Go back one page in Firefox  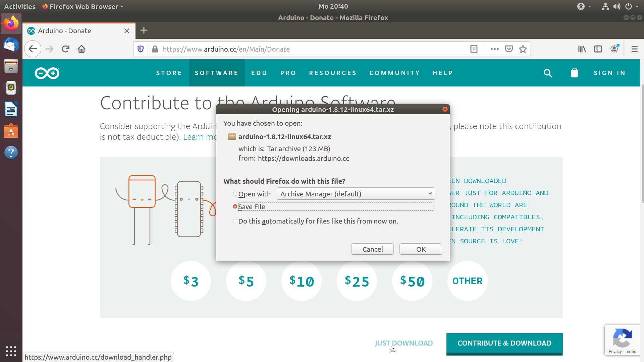(33, 49)
